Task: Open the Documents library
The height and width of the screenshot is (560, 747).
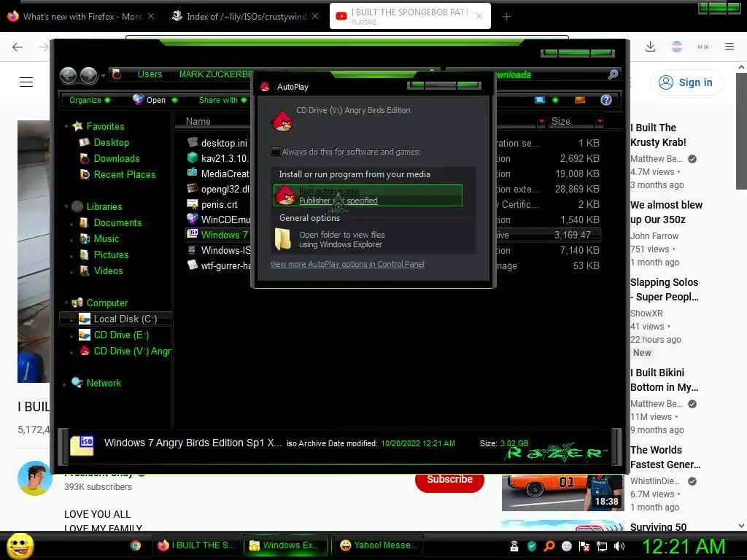Action: (117, 223)
